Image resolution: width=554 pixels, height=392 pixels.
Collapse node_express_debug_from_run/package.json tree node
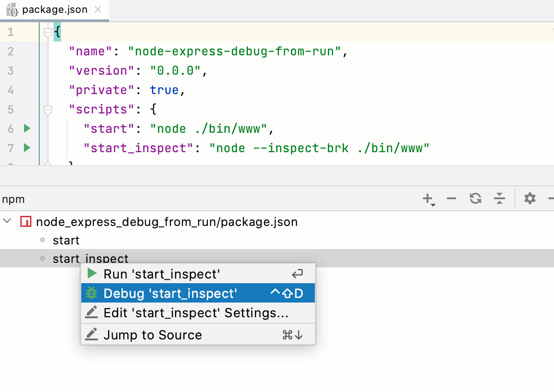(x=7, y=221)
